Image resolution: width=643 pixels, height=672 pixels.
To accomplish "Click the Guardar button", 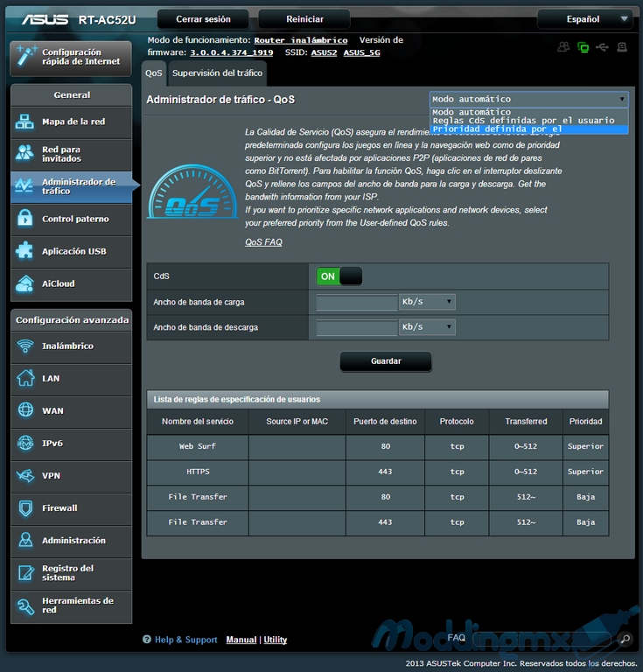I will click(x=386, y=361).
